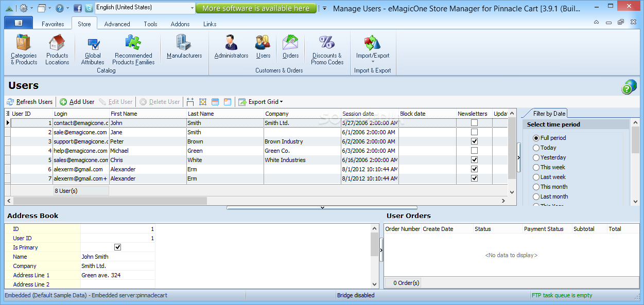
Task: Open the blue application menu button
Action: tap(19, 23)
